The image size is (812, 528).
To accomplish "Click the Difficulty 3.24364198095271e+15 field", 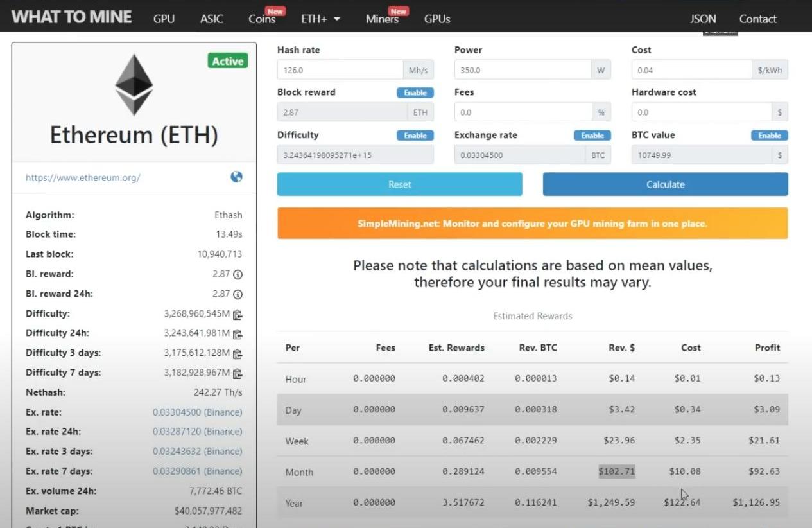I will tap(356, 155).
